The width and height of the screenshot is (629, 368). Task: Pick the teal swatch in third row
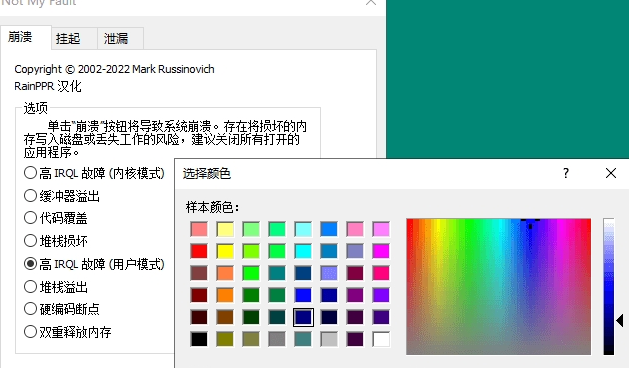click(x=277, y=273)
